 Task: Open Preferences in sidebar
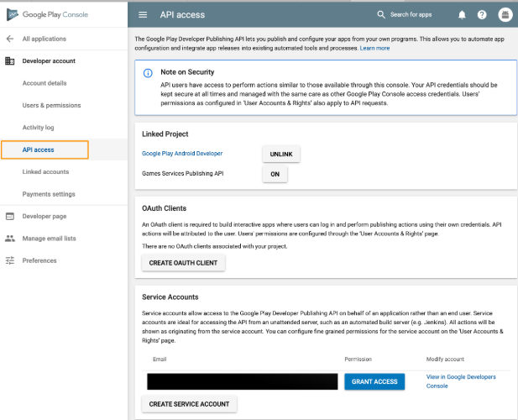pyautogui.click(x=39, y=260)
